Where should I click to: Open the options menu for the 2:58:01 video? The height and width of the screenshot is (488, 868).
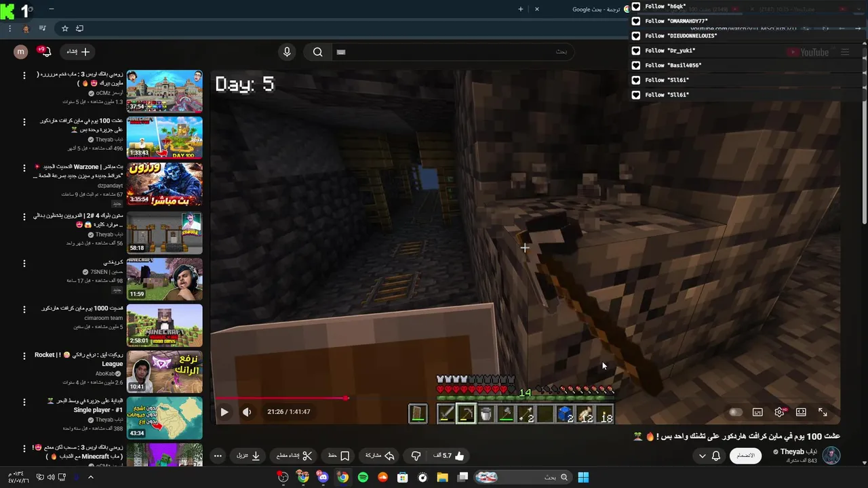[24, 310]
